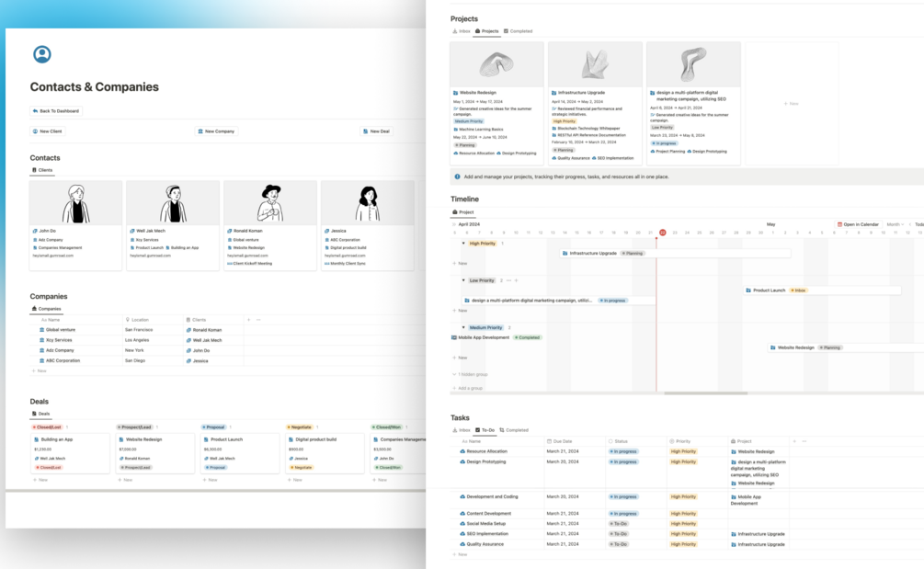The width and height of the screenshot is (924, 569).
Task: Open the Jessica contact card illustration
Action: click(368, 203)
